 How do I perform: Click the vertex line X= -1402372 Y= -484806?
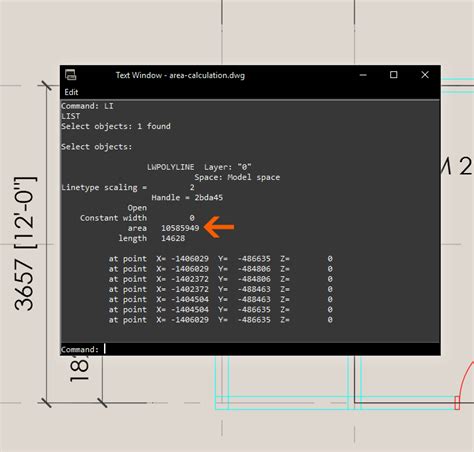220,279
